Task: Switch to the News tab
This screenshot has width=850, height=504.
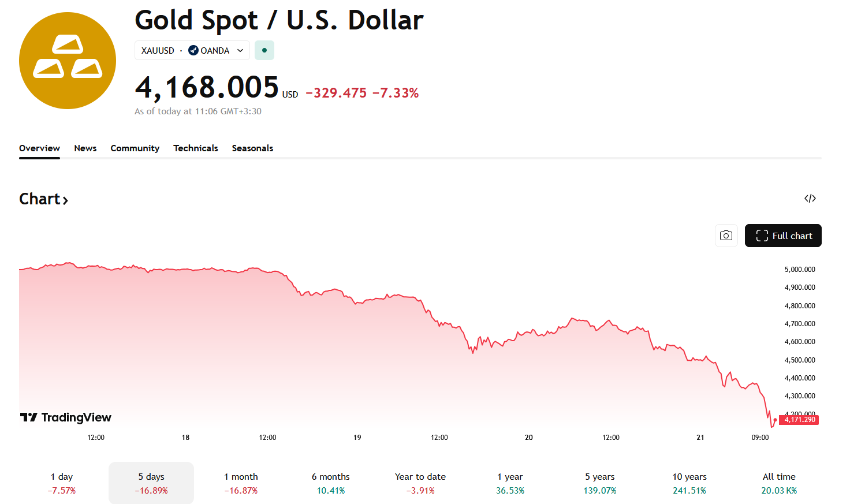Action: 85,148
